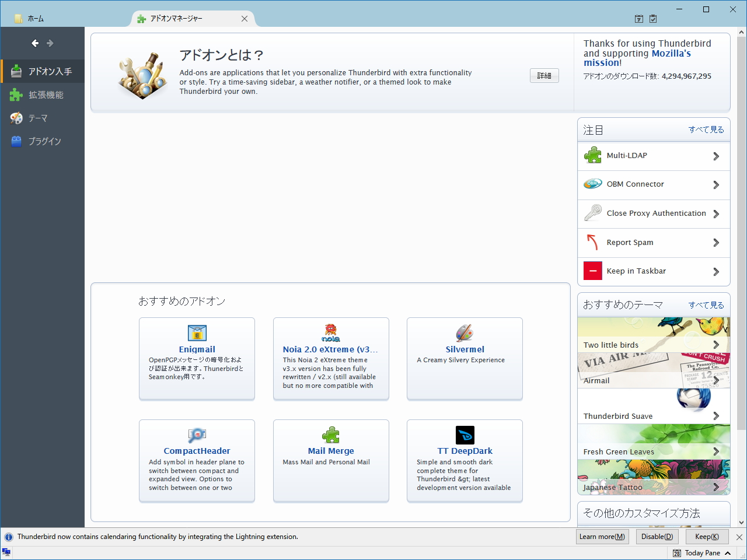Expand the Report Spam add-on entry

[x=716, y=243]
